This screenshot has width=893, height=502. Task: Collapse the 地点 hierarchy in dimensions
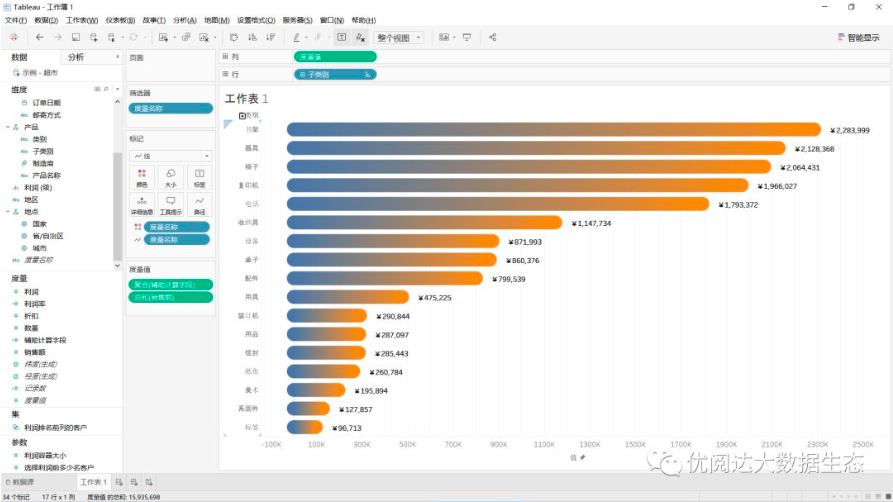pyautogui.click(x=8, y=212)
